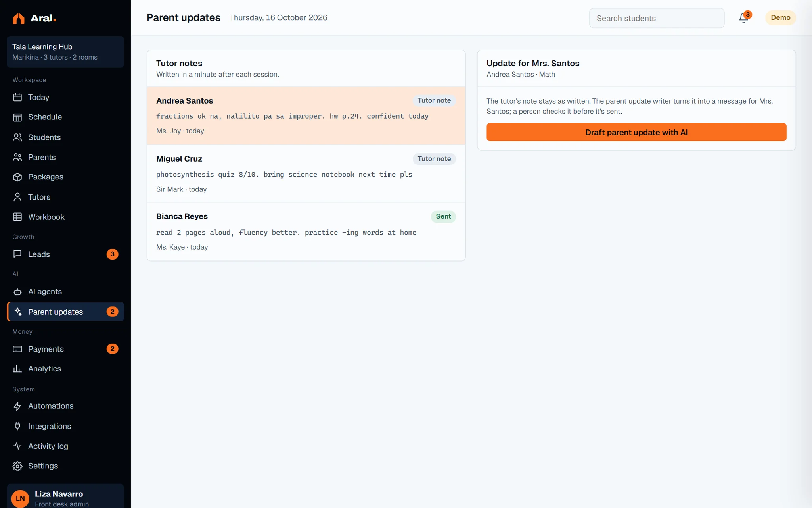
Task: Select the Miguel Cruz note name
Action: 179,159
